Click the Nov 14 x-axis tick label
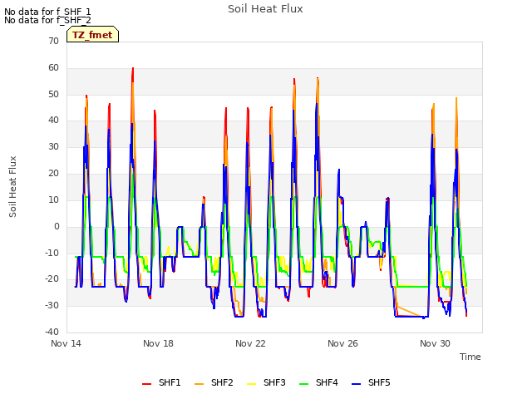Image resolution: width=532 pixels, height=399 pixels. click(x=66, y=343)
